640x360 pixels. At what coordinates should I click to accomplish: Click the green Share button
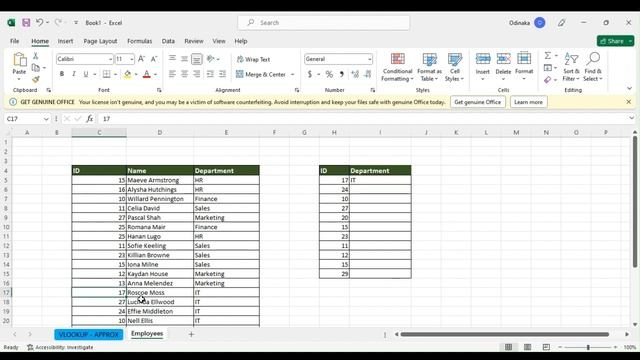point(616,41)
